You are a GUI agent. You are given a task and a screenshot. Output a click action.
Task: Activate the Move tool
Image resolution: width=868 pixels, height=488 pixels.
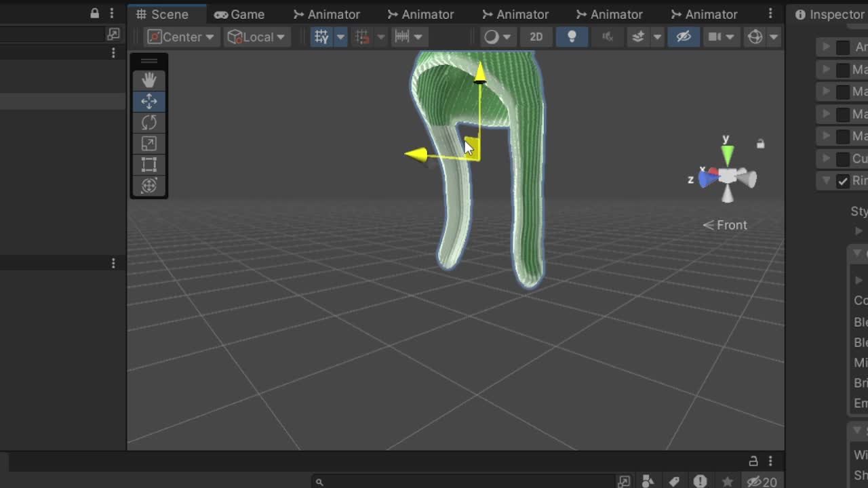[149, 101]
